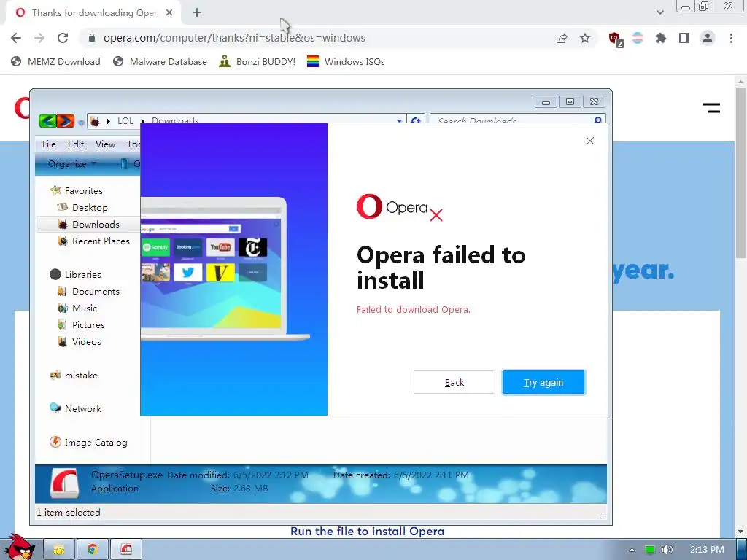
Task: Open the File menu in Explorer
Action: pos(49,144)
